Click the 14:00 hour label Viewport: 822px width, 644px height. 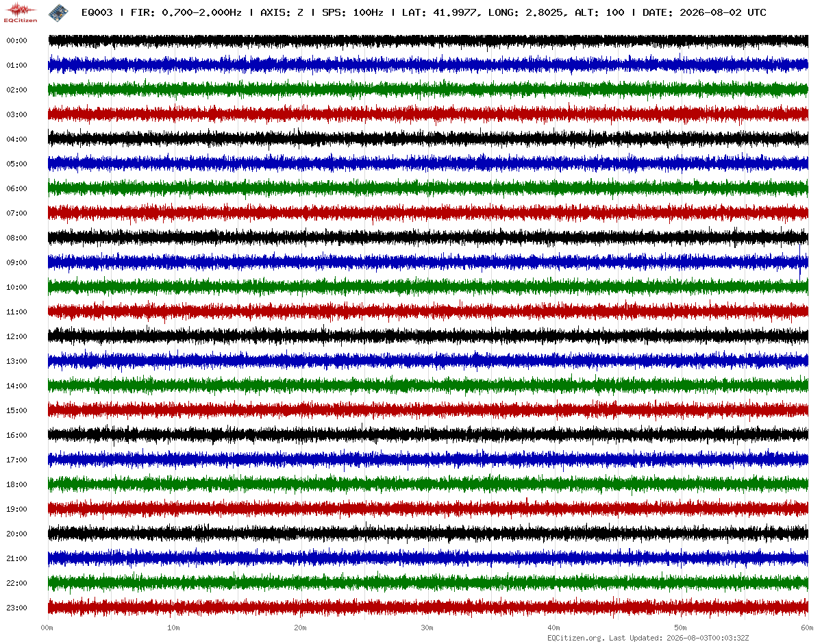click(x=16, y=386)
